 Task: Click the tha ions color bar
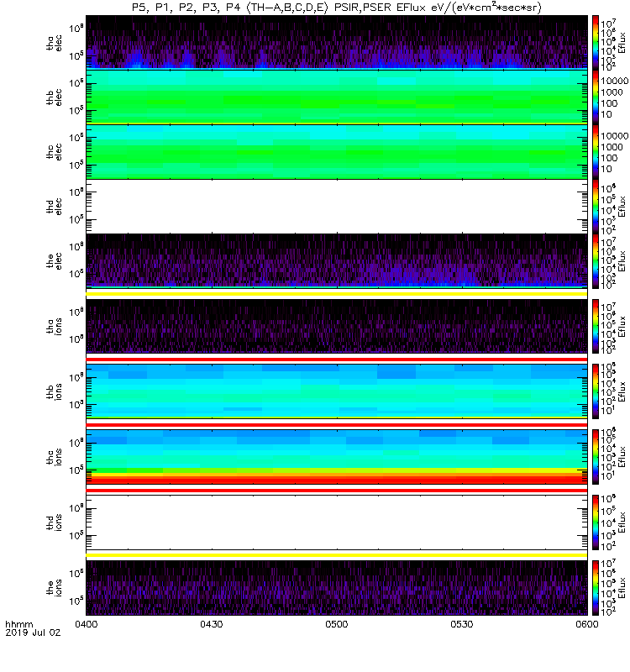click(x=596, y=326)
